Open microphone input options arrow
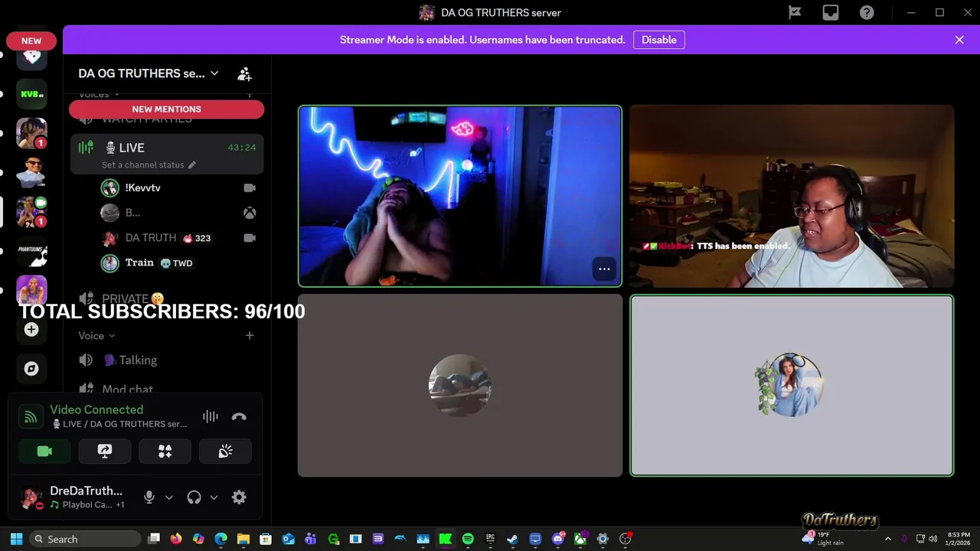This screenshot has height=551, width=980. coord(169,497)
